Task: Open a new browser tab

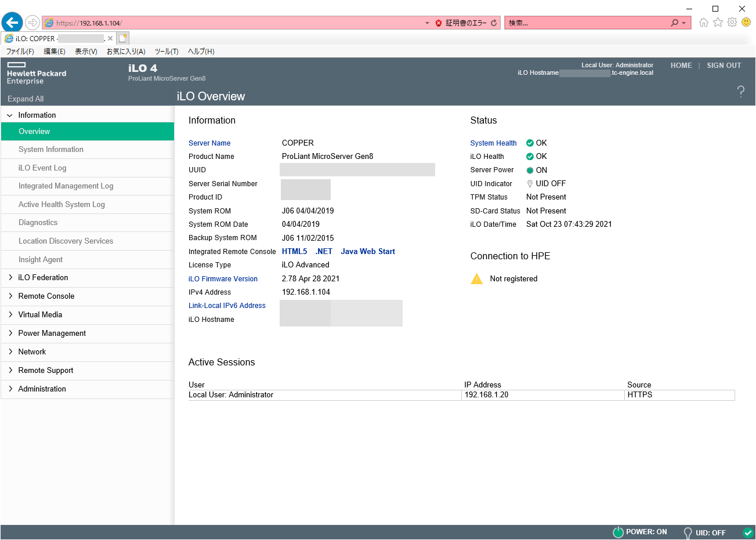Action: click(122, 38)
